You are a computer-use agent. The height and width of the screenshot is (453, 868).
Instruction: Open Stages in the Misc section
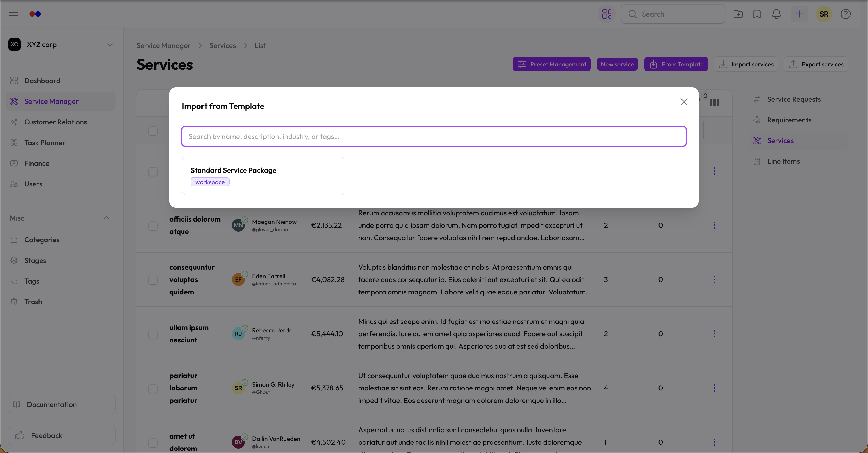point(61,260)
